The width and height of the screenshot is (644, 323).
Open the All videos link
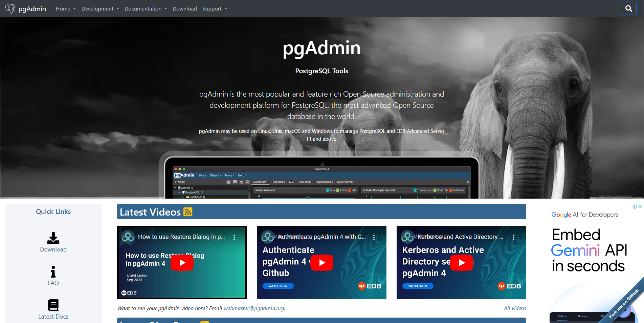pos(515,308)
